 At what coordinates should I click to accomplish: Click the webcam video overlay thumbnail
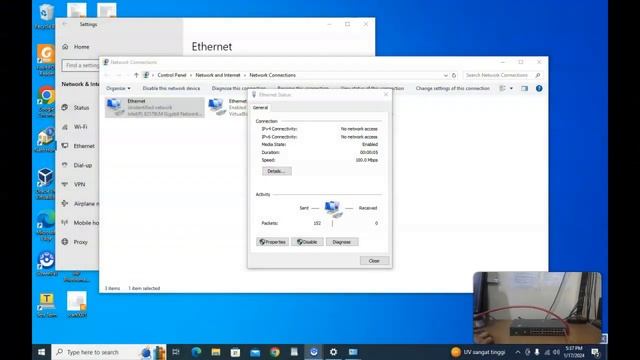[537, 308]
